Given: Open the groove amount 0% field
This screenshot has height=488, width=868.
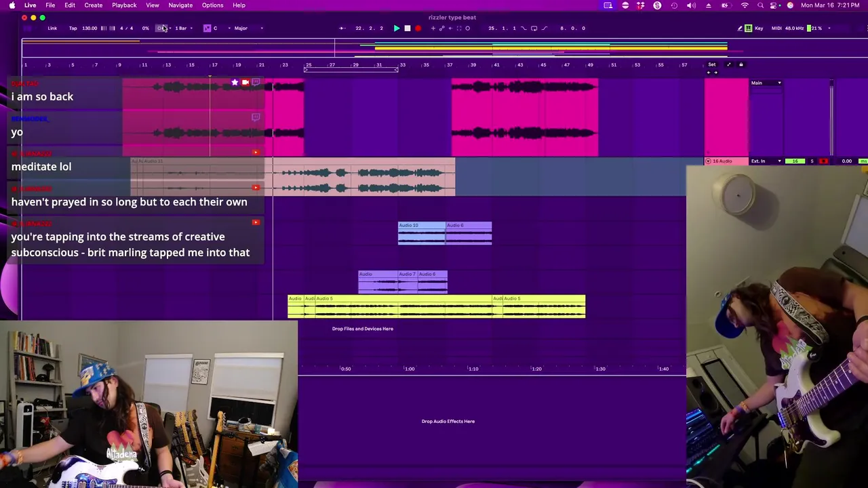Looking at the screenshot, I should [x=145, y=28].
